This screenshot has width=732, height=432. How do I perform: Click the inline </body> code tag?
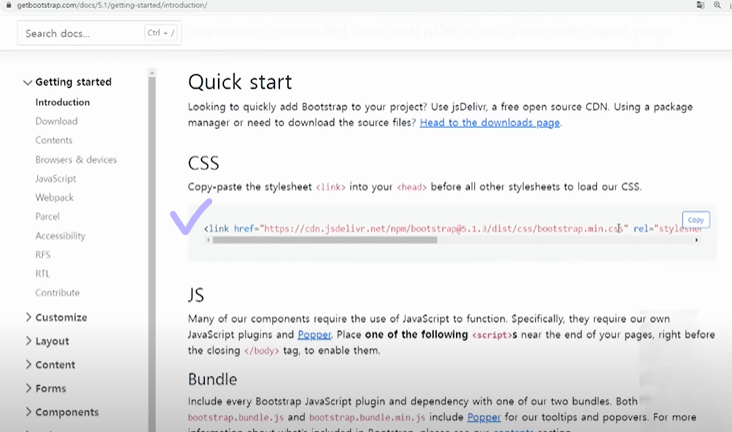(x=261, y=351)
